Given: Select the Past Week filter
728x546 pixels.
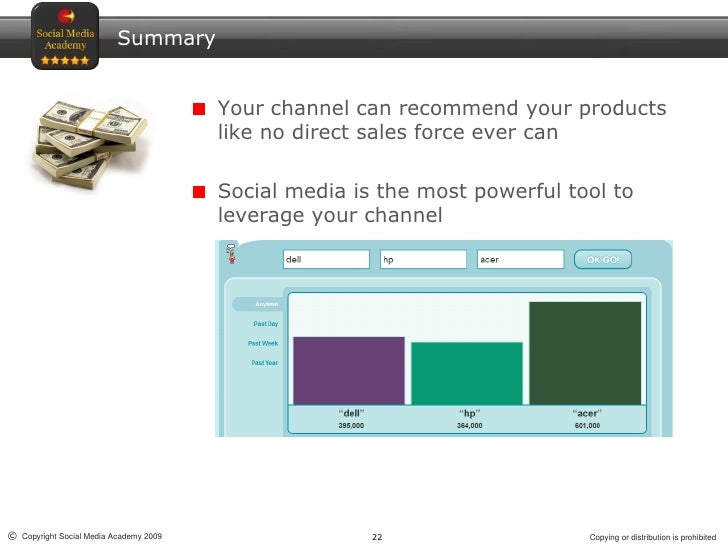Looking at the screenshot, I should click(x=263, y=343).
